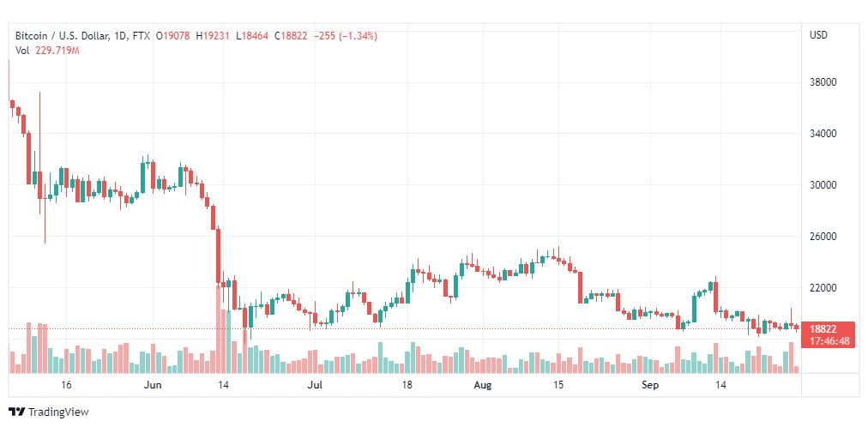The height and width of the screenshot is (427, 868).
Task: Click the Bitcoin / U.S. Dollar symbol title
Action: tap(63, 36)
